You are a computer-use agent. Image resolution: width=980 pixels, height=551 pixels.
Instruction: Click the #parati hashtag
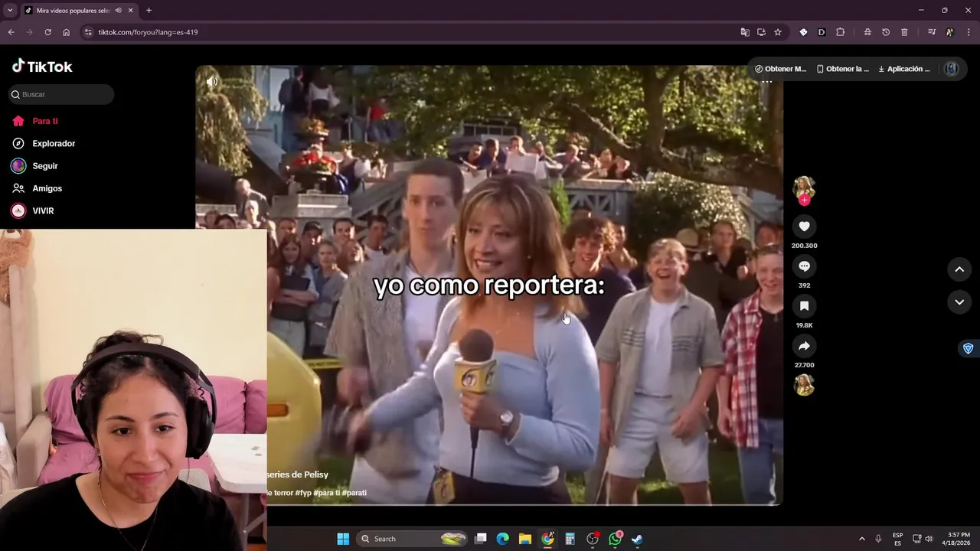[354, 493]
